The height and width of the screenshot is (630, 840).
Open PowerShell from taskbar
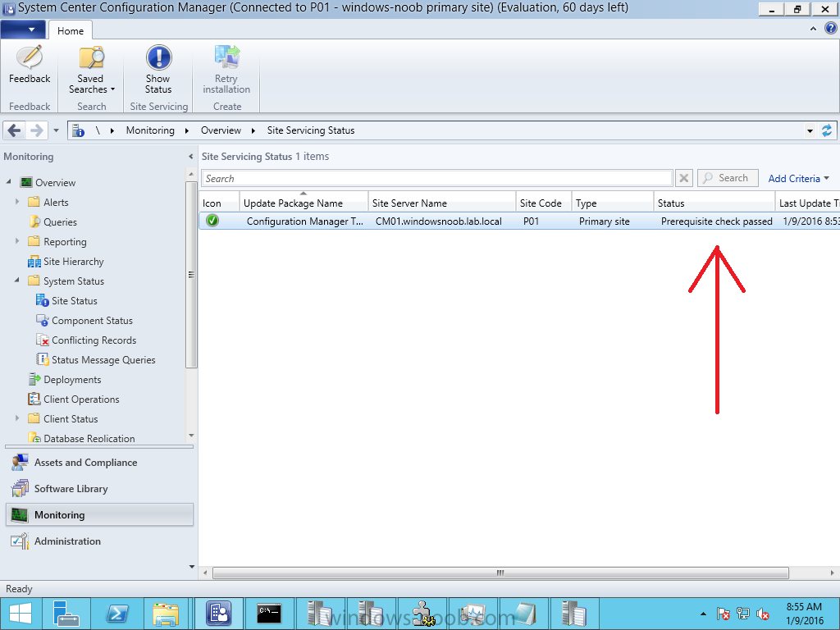[116, 614]
